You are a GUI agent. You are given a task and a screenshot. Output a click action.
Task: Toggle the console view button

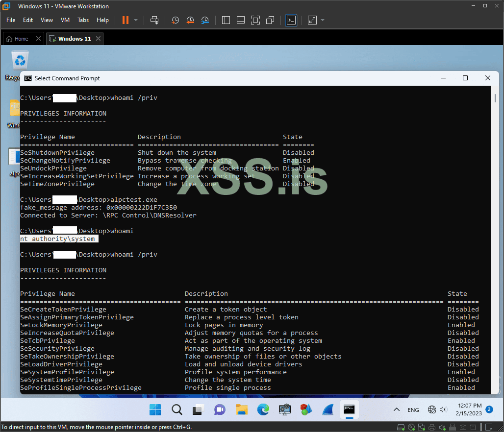coord(291,20)
